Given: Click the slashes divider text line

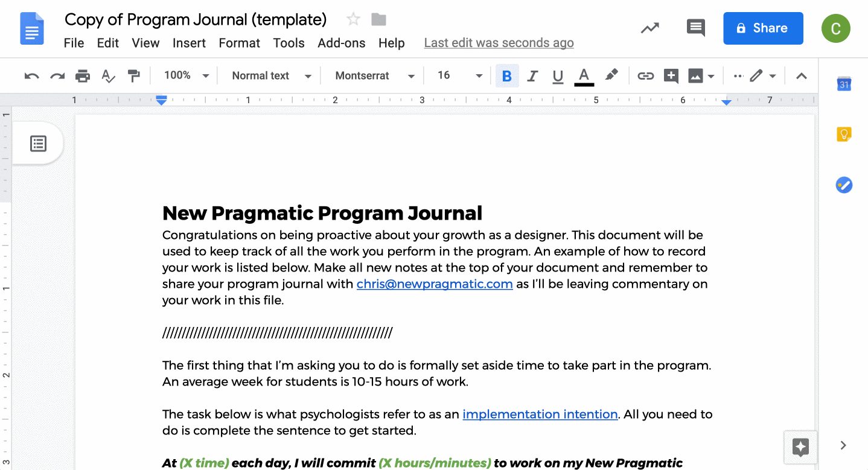Looking at the screenshot, I should pos(277,333).
